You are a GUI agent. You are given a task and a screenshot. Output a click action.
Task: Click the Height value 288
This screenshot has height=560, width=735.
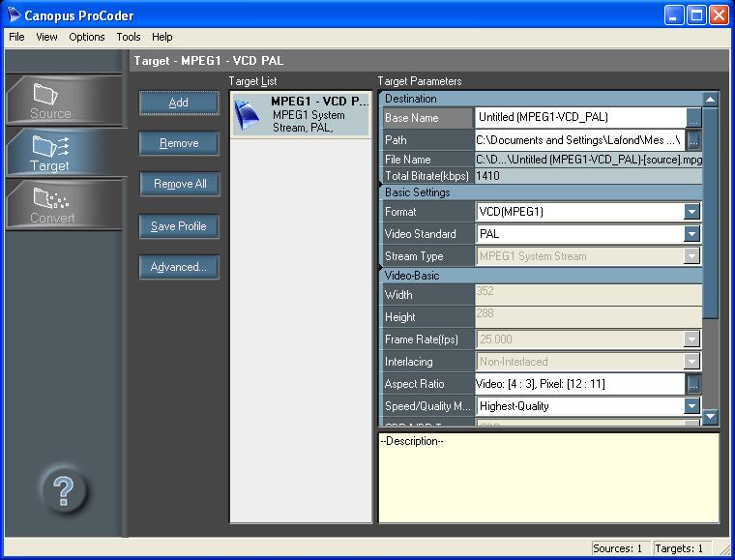(588, 317)
